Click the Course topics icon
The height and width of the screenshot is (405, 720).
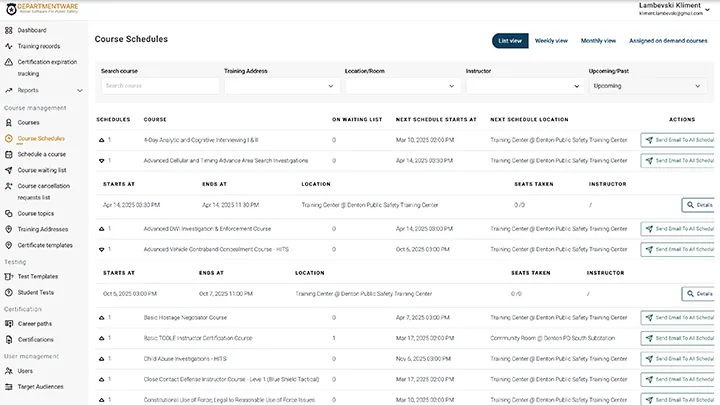(x=9, y=214)
